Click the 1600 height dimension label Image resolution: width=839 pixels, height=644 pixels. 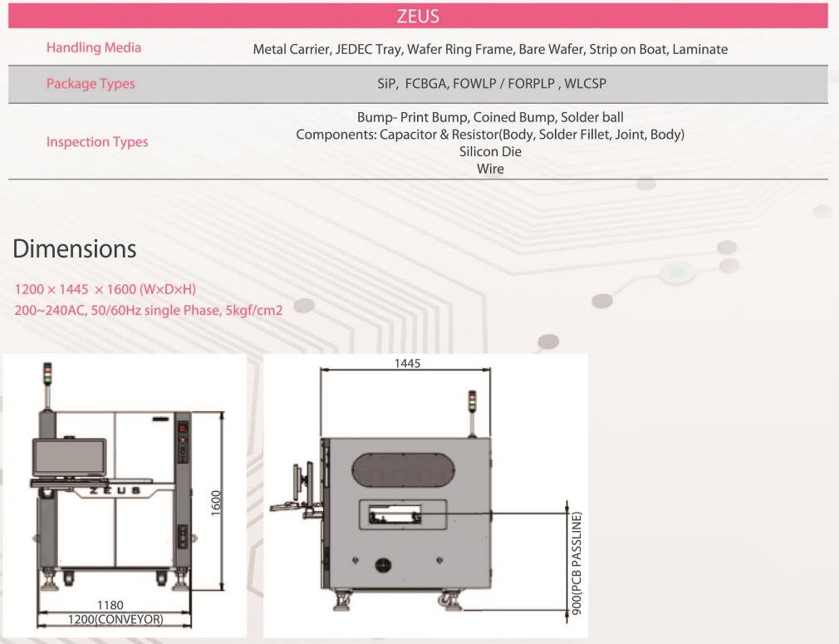tap(216, 504)
